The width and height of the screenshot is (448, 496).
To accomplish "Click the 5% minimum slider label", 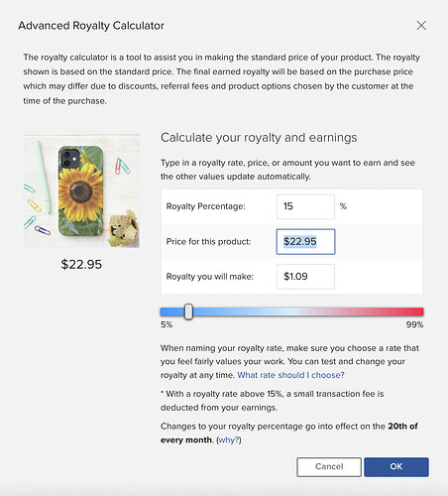I will tap(167, 324).
